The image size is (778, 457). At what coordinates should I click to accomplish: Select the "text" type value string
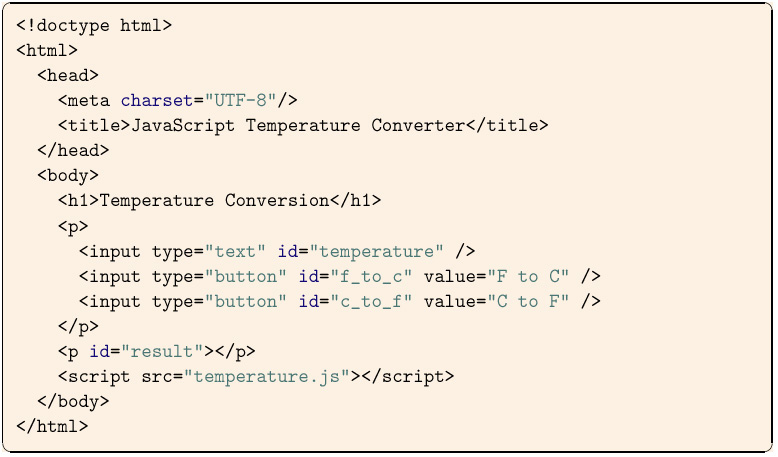pyautogui.click(x=235, y=251)
